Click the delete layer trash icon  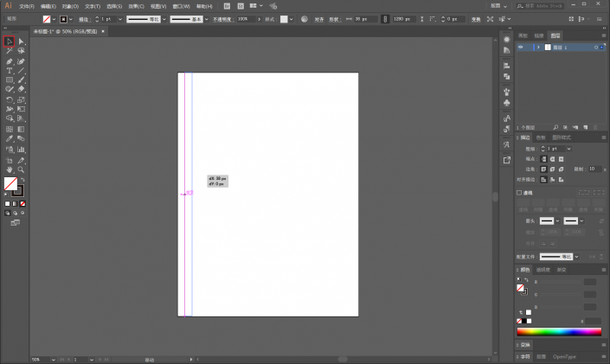595,128
